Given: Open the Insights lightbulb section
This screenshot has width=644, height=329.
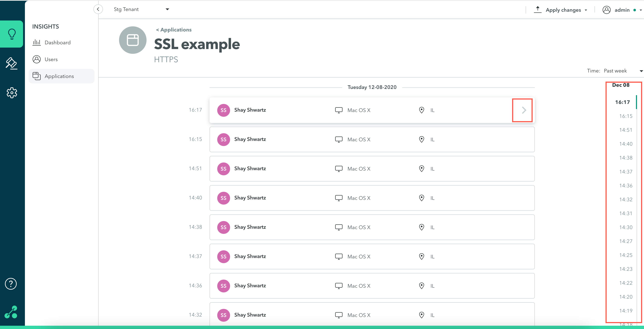Looking at the screenshot, I should pyautogui.click(x=12, y=34).
